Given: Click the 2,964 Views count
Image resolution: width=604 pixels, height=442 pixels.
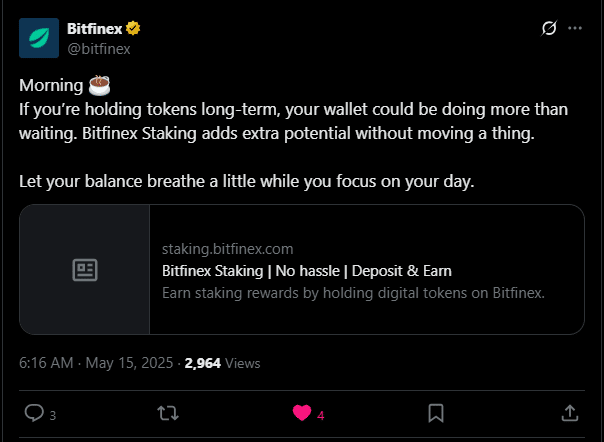Looking at the screenshot, I should (x=222, y=363).
